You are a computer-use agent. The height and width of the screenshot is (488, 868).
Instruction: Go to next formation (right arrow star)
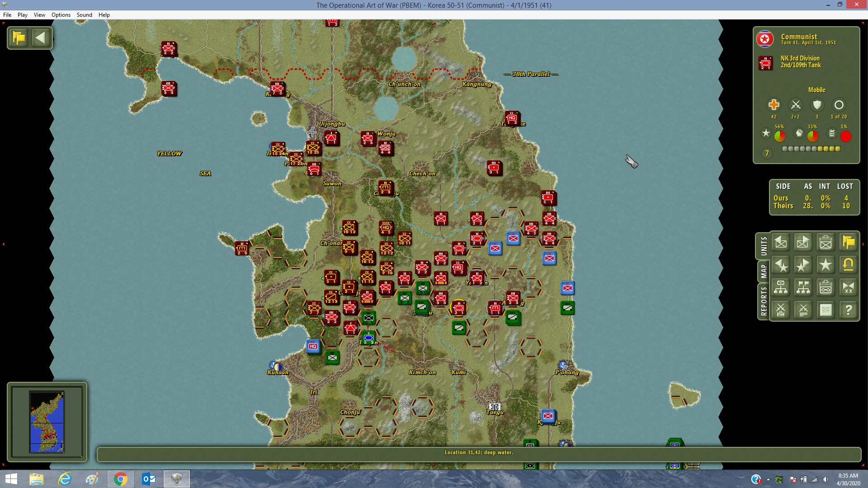tap(803, 265)
